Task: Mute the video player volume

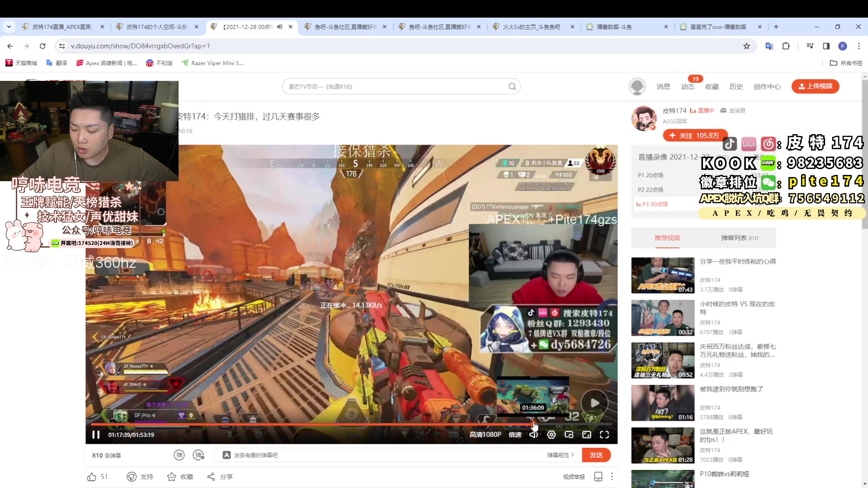Action: coord(534,435)
